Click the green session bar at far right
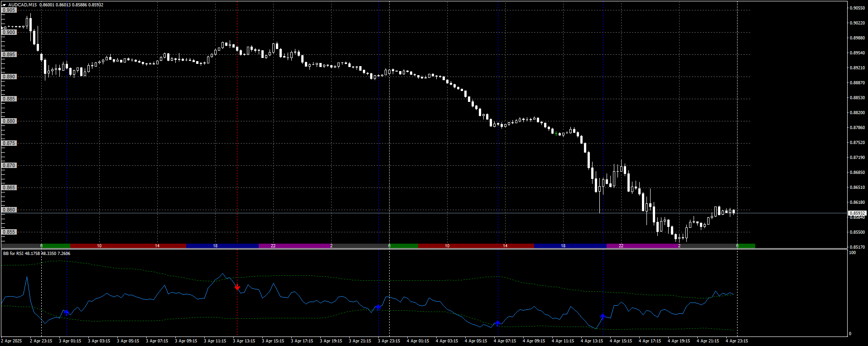 [746, 246]
